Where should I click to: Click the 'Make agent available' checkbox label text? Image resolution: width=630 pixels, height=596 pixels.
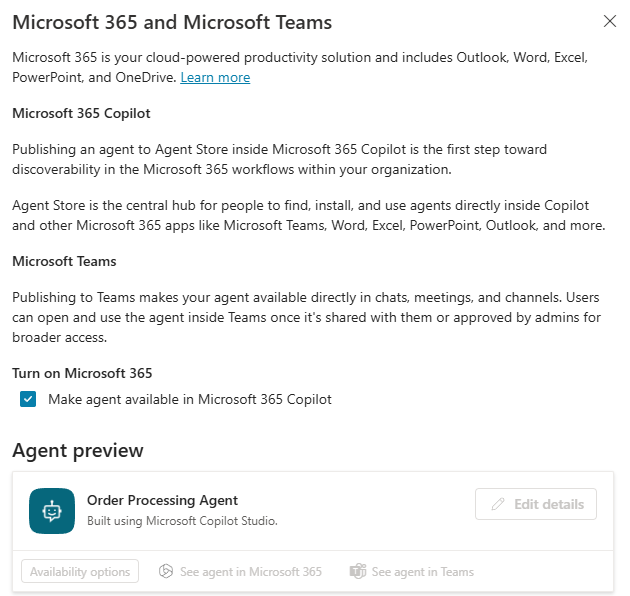(x=190, y=399)
